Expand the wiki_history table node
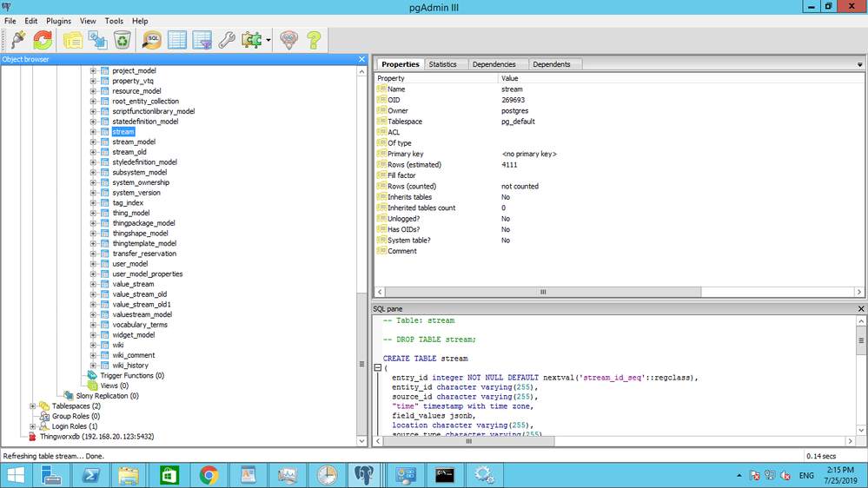The width and height of the screenshot is (868, 488). tap(93, 366)
